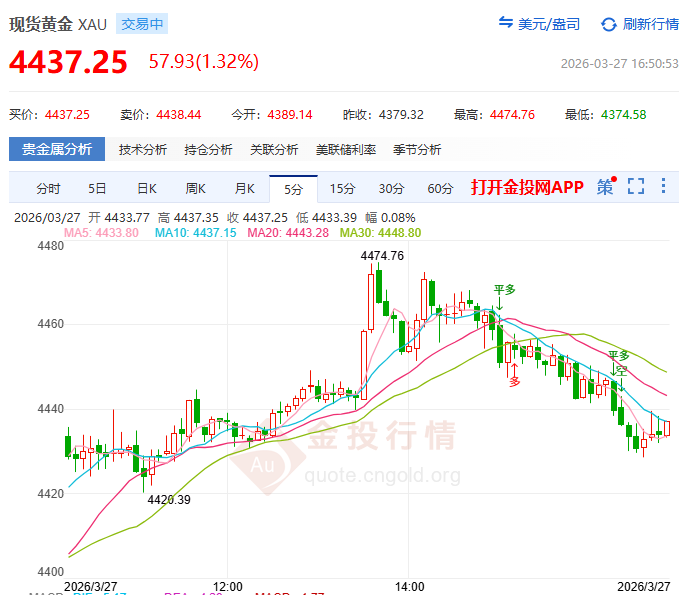
Task: Click the refresh quotes circular icon
Action: pyautogui.click(x=609, y=24)
